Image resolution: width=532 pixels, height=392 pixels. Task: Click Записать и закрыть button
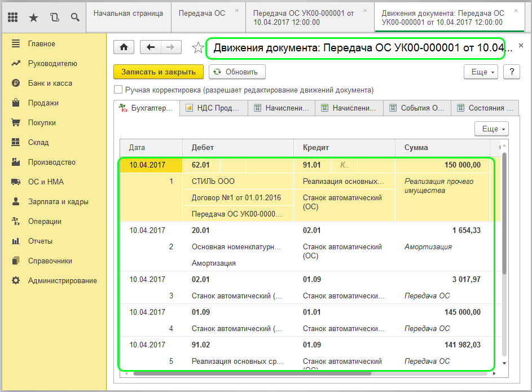point(159,72)
